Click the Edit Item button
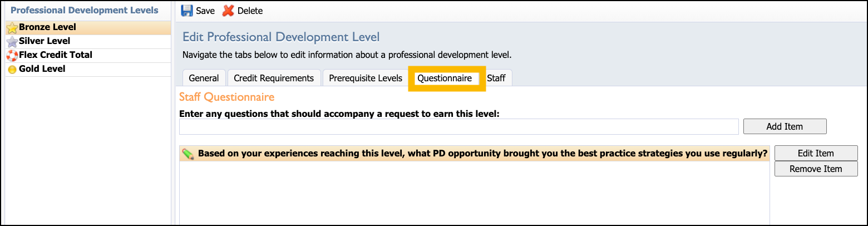Screen dimensions: 868x226 (x=816, y=153)
